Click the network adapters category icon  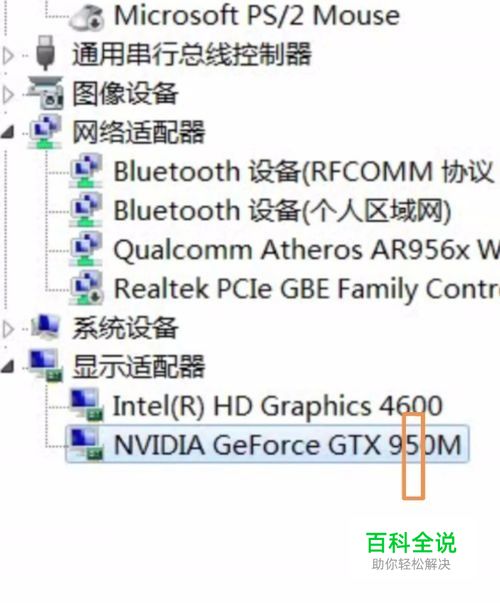(45, 132)
